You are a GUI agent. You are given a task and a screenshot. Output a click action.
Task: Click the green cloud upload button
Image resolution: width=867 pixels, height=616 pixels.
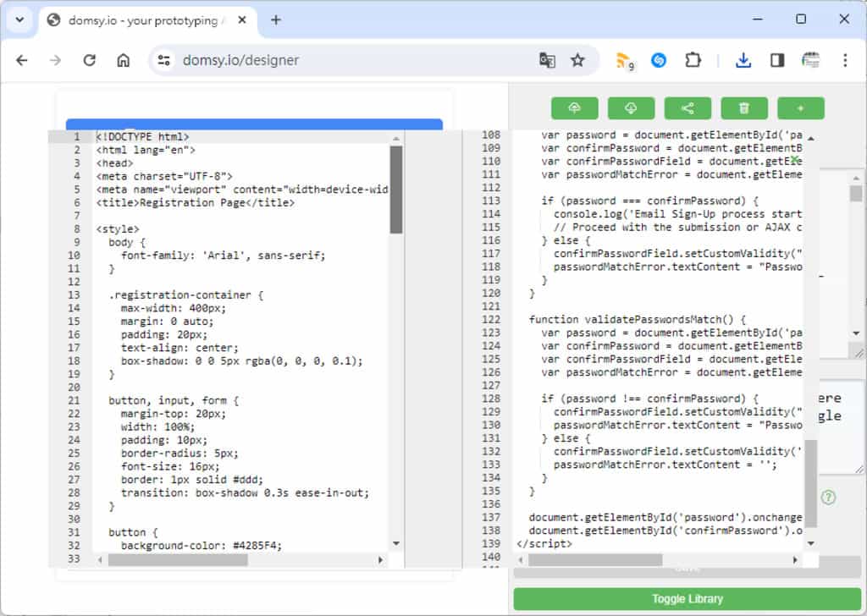[x=575, y=108]
